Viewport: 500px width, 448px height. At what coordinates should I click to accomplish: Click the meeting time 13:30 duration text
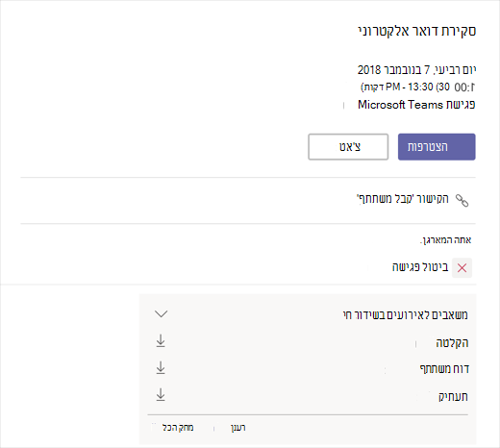coord(418,87)
